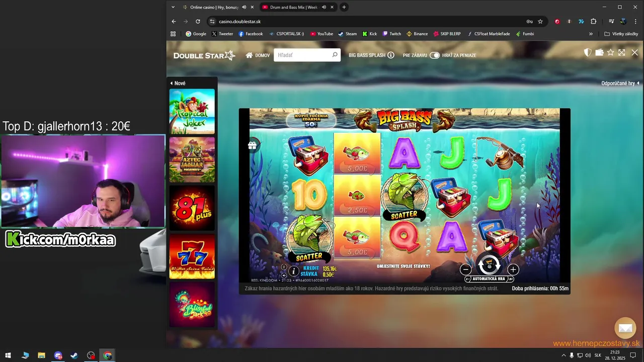Toggle Pre zábavu / Hrať za peniaze switch

pos(435,55)
